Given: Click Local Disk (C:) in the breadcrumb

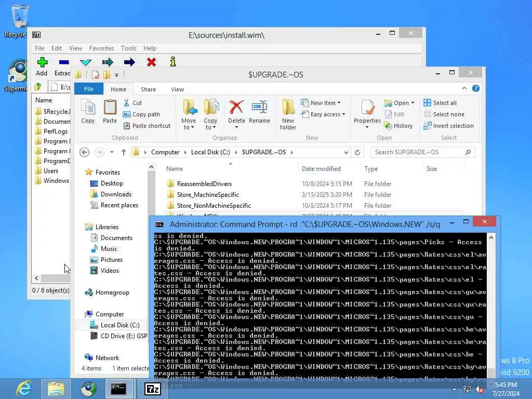Looking at the screenshot, I should (210, 152).
